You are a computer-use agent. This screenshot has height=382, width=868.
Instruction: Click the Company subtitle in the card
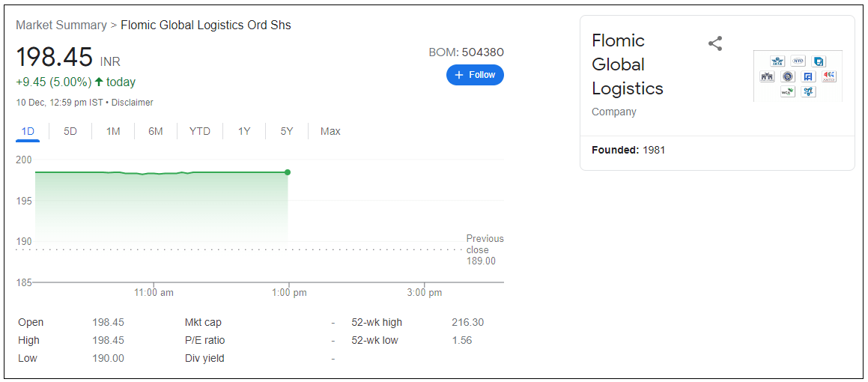click(614, 112)
